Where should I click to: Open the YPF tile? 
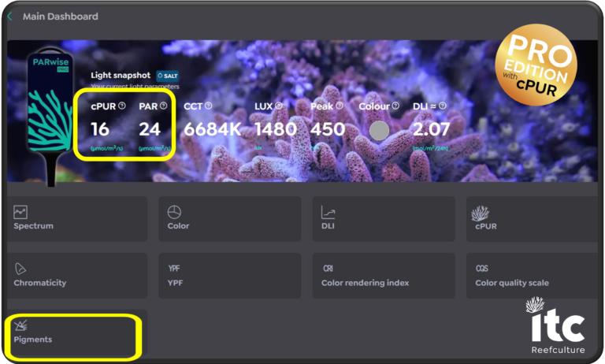click(x=228, y=275)
